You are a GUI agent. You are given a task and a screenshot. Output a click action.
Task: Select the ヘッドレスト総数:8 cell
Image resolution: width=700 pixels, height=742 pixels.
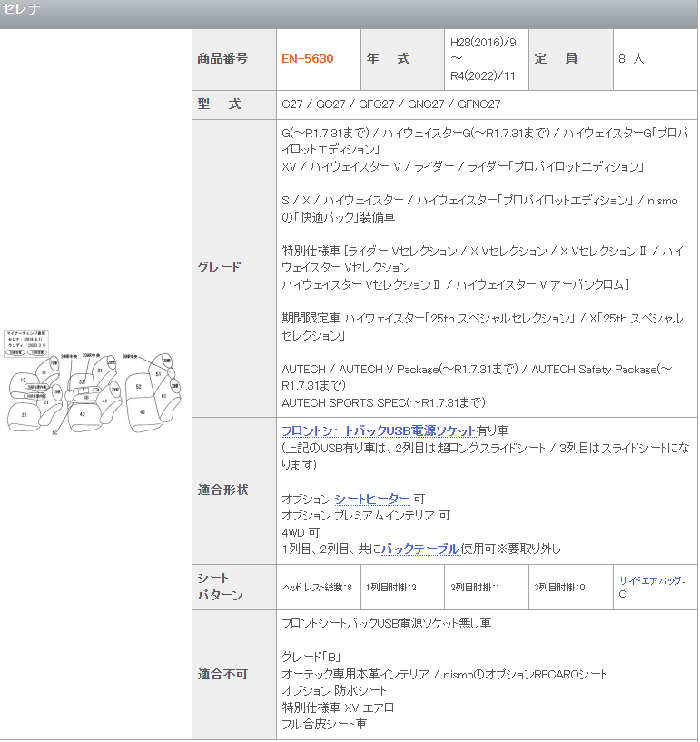[x=319, y=588]
